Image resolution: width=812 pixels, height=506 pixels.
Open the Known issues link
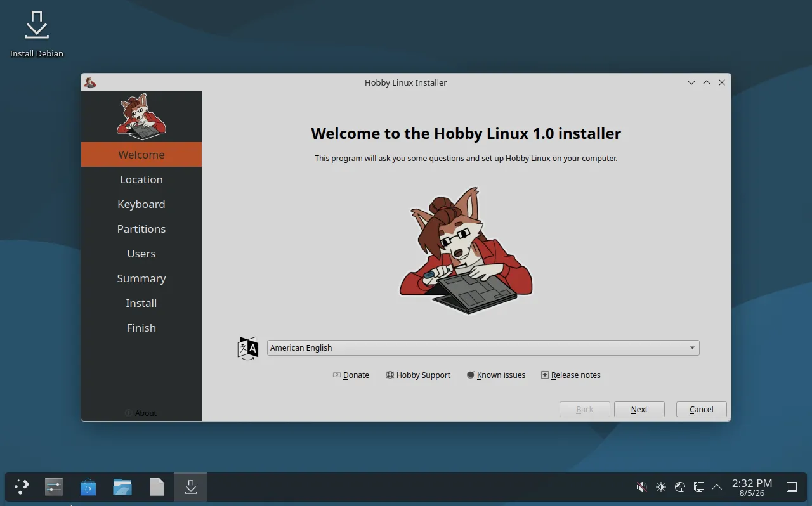coord(496,375)
